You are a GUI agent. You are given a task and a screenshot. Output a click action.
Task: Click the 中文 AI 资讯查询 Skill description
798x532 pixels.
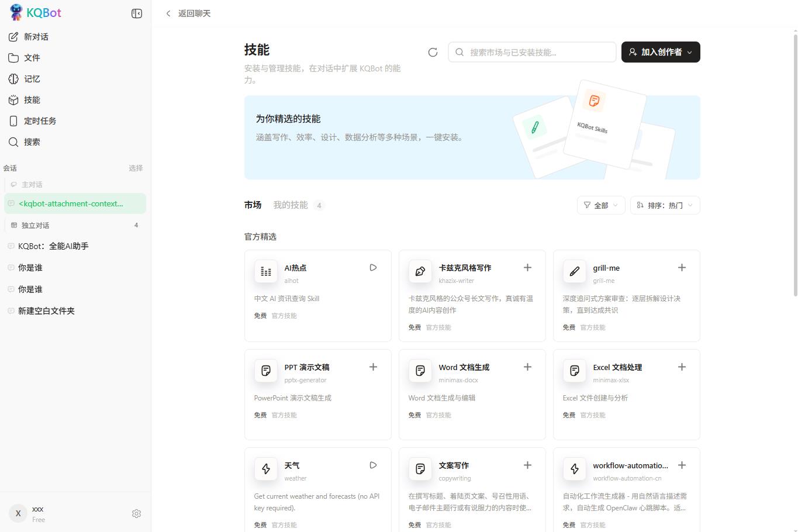pos(286,299)
